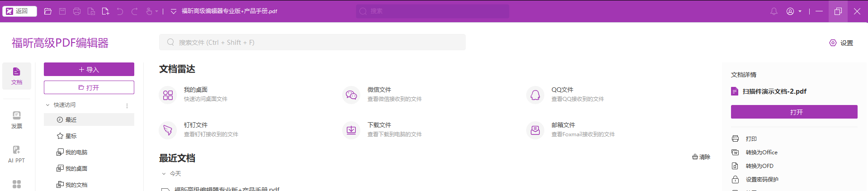868x191 pixels.
Task: Open 下载文件 in 文档雷达
Action: (x=382, y=129)
